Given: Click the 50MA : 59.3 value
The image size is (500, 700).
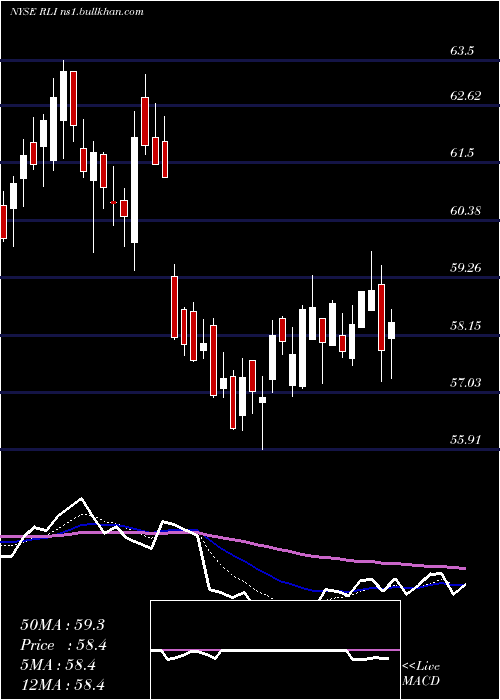Looking at the screenshot, I should coord(62,625).
